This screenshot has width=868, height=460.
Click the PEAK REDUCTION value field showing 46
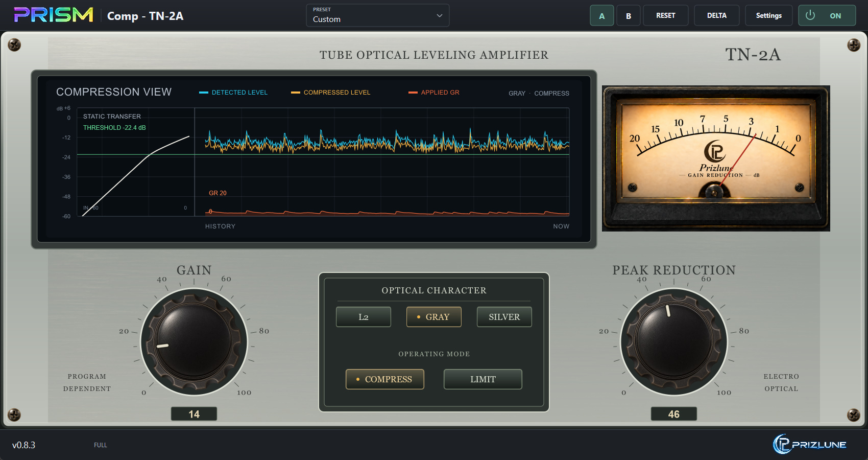coord(674,414)
